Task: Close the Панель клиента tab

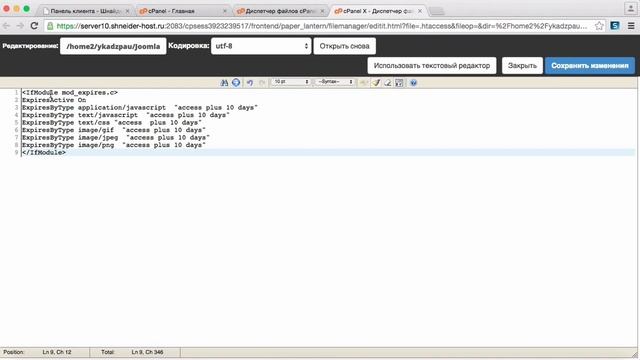Action: click(x=127, y=11)
